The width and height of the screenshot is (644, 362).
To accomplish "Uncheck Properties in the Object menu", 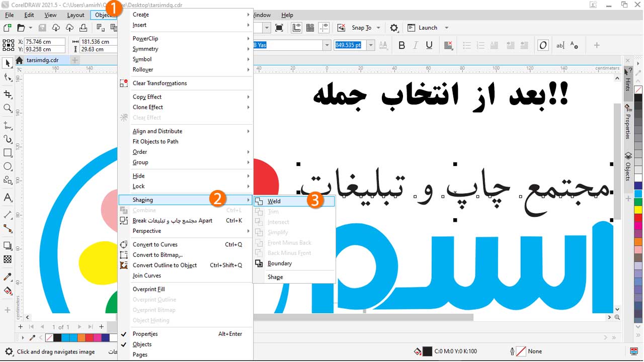I will [x=145, y=334].
